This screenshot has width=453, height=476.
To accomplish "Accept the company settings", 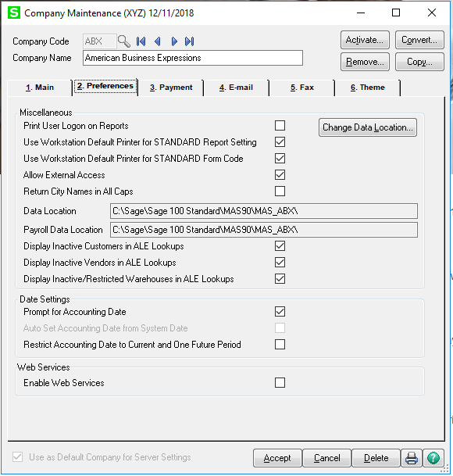I will click(277, 458).
